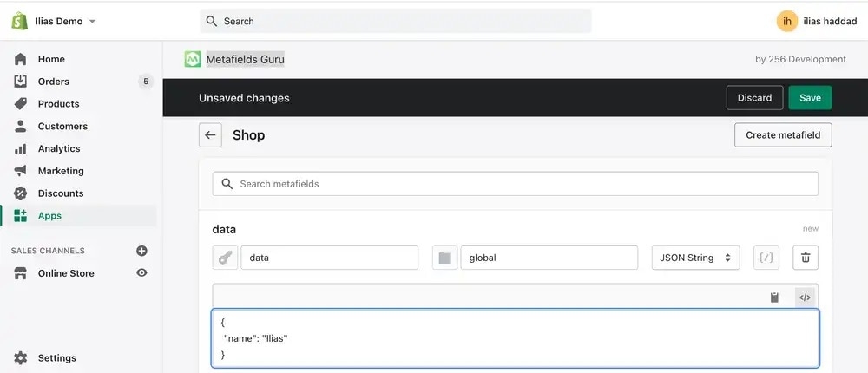Go back with the arrow button
The image size is (868, 373).
tap(210, 135)
